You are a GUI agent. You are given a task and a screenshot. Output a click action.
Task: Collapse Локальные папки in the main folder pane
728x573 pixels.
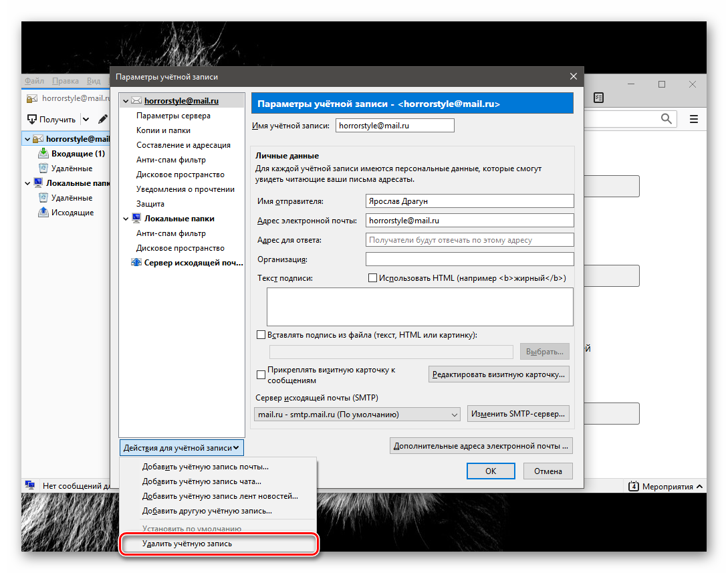27,183
